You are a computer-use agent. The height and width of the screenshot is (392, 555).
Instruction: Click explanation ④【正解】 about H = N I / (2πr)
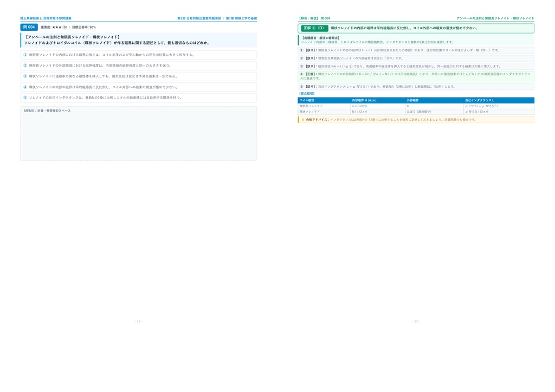[416, 76]
